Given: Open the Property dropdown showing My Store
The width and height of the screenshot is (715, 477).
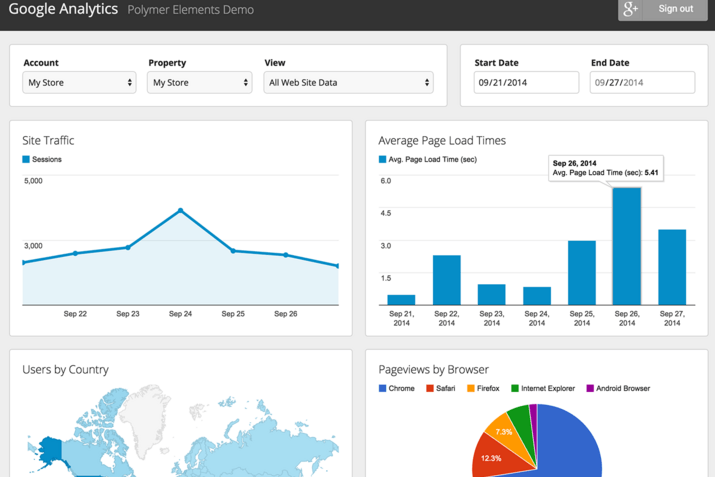Looking at the screenshot, I should click(200, 83).
